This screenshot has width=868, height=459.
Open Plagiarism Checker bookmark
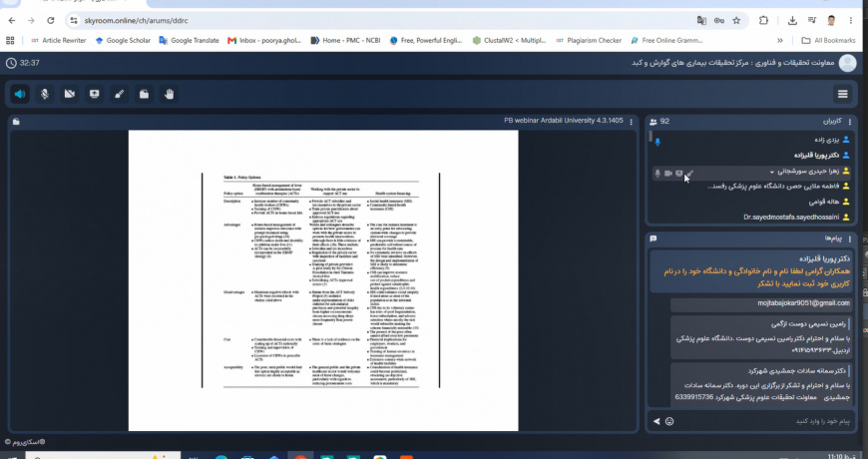click(x=588, y=41)
